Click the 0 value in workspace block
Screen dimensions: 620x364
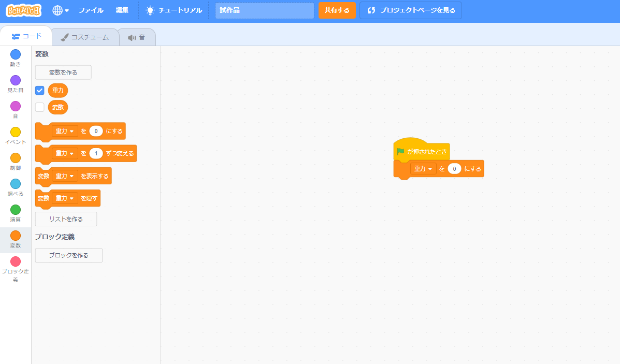click(x=454, y=169)
